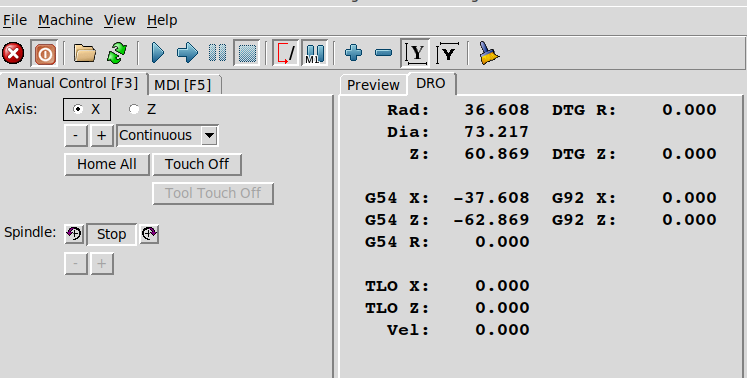Stop the spindle
747x378 pixels.
(x=111, y=235)
